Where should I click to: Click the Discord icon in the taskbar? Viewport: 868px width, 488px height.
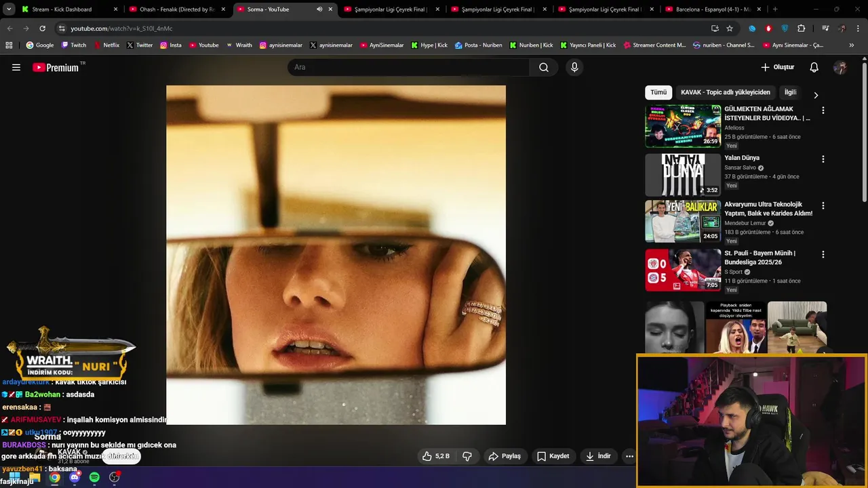click(75, 477)
